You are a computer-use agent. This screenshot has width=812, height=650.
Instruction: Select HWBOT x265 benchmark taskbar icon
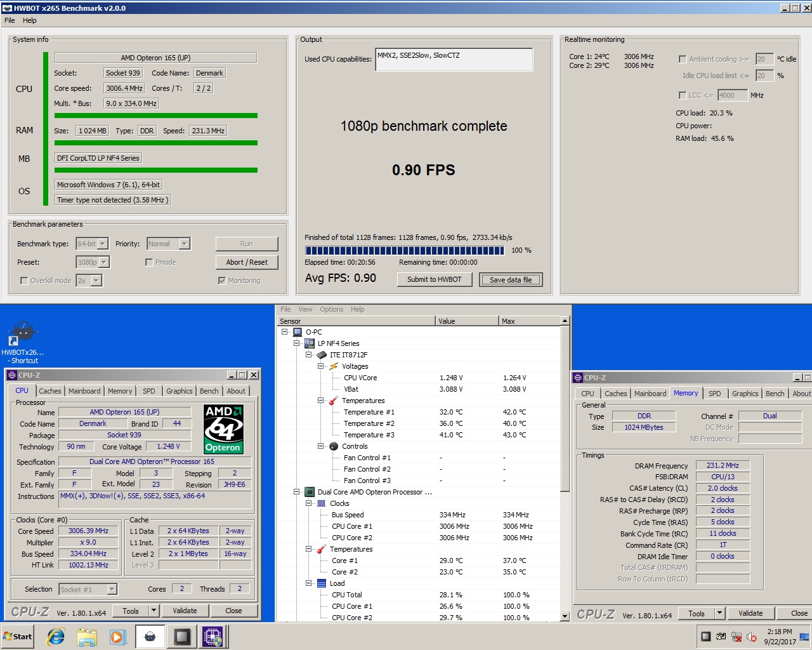pos(150,637)
